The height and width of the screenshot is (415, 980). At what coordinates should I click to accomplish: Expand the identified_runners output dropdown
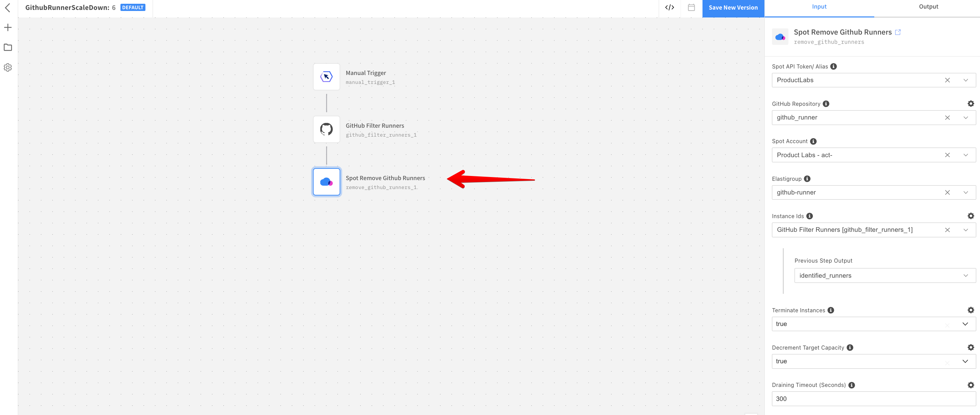click(x=966, y=276)
